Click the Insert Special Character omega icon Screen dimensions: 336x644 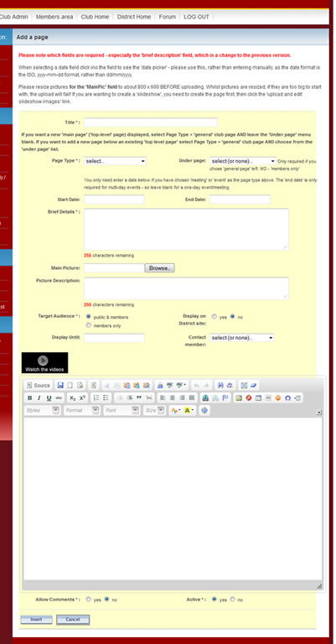coord(287,398)
